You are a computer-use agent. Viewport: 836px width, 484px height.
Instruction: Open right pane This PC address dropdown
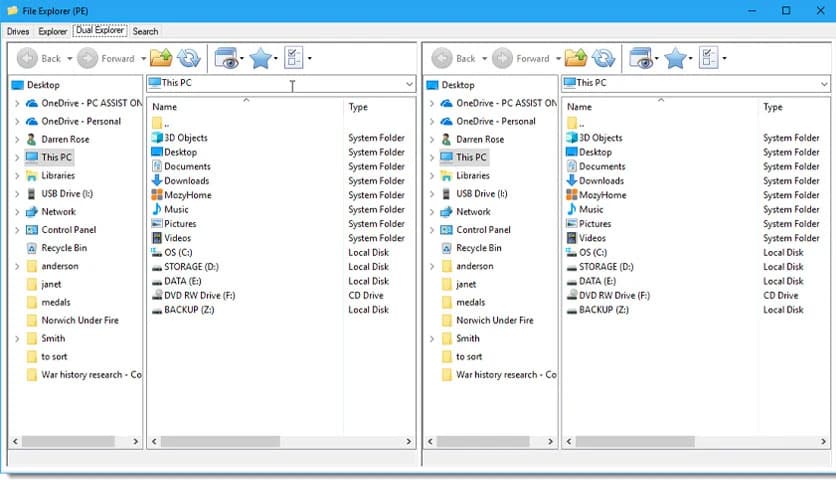[824, 84]
